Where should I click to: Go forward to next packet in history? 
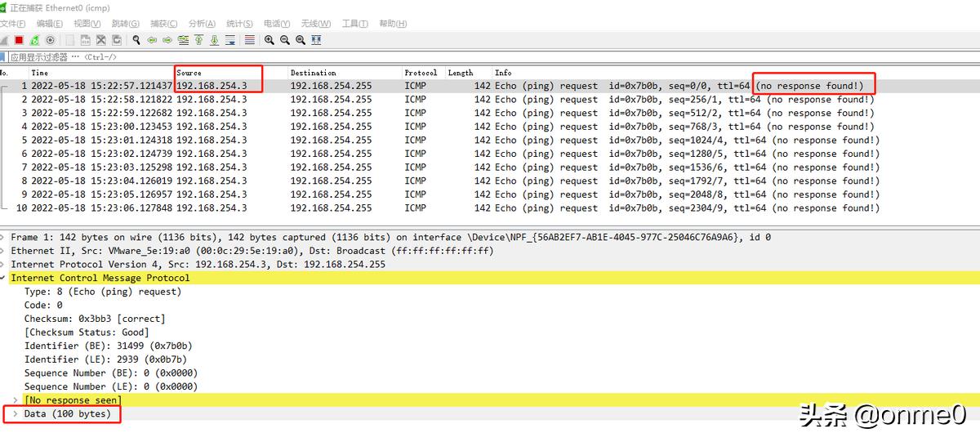[167, 40]
